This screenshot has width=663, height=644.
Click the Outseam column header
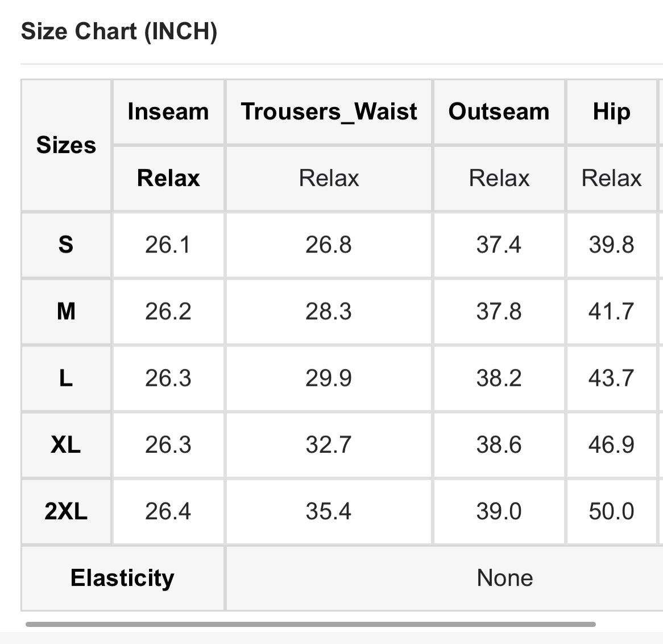(499, 112)
